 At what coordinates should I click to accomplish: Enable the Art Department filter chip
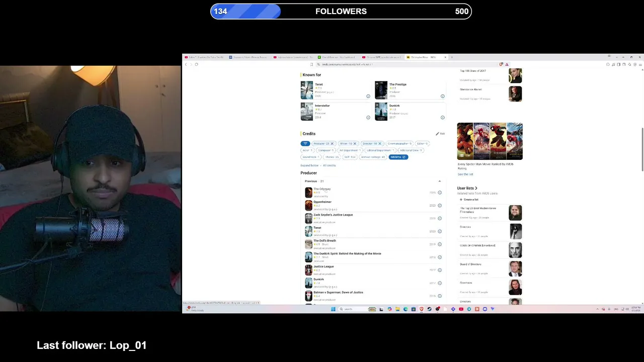tap(350, 150)
